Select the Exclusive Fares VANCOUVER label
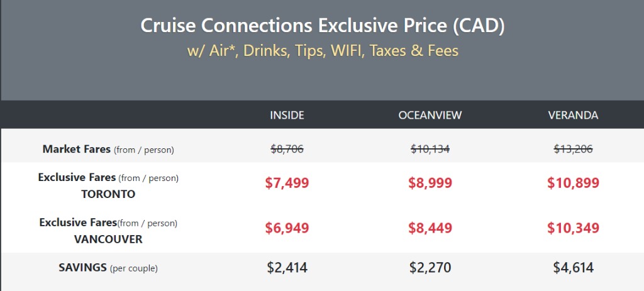Viewport: 644px width, 291px height. click(x=108, y=231)
